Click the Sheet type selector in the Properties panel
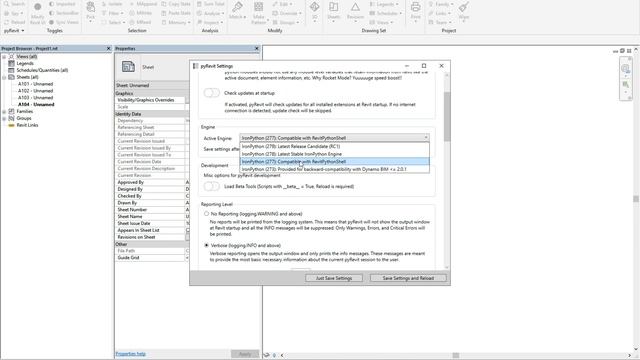This screenshot has height=360, width=640. coord(153,67)
